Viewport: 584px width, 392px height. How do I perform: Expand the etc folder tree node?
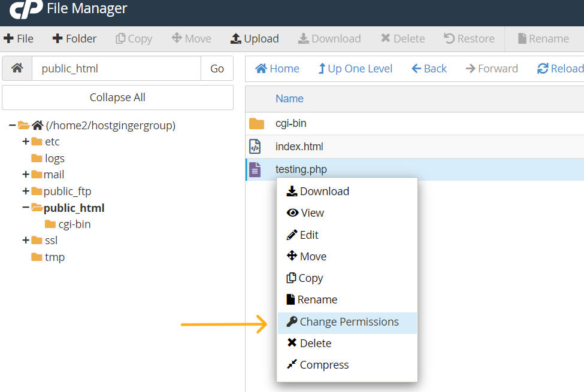point(26,141)
